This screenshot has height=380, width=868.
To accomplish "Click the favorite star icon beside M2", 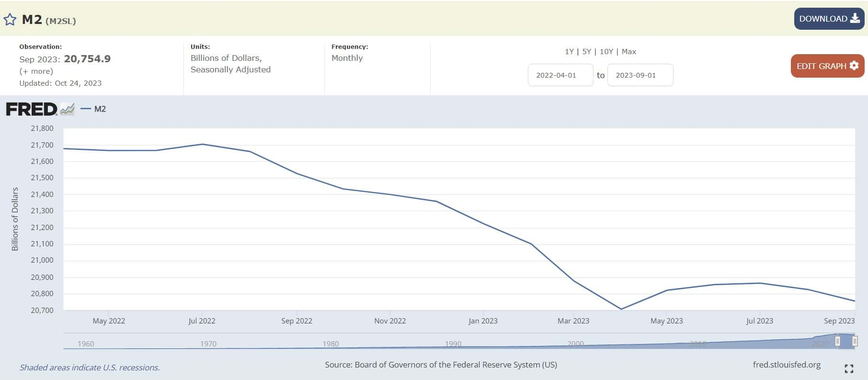I will click(10, 19).
